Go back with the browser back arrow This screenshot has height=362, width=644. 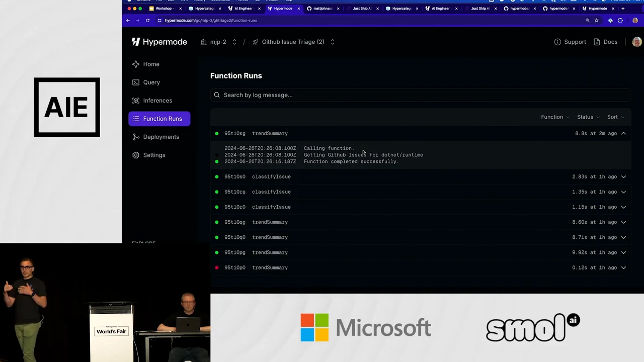[x=128, y=21]
